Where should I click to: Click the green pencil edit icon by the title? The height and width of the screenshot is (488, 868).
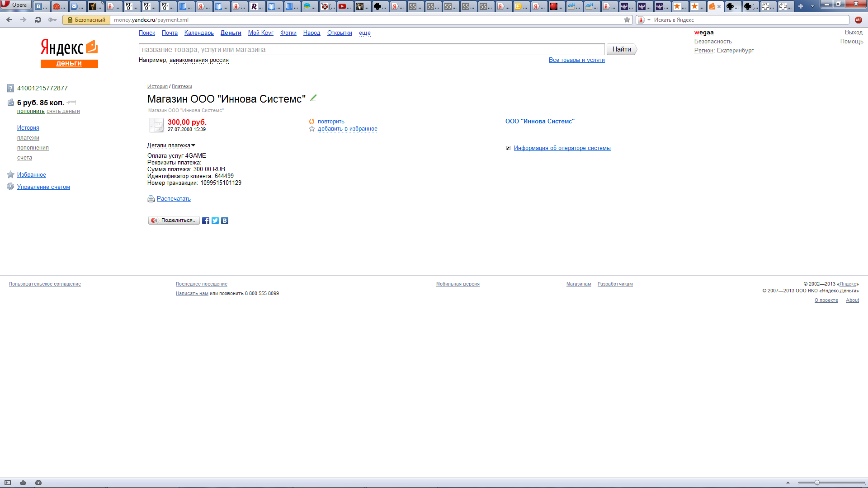[x=313, y=98]
